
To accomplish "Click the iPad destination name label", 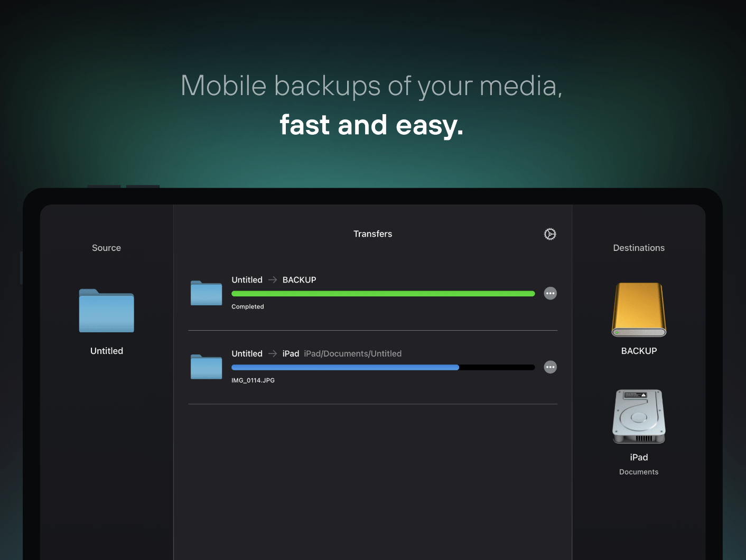I will tap(639, 458).
